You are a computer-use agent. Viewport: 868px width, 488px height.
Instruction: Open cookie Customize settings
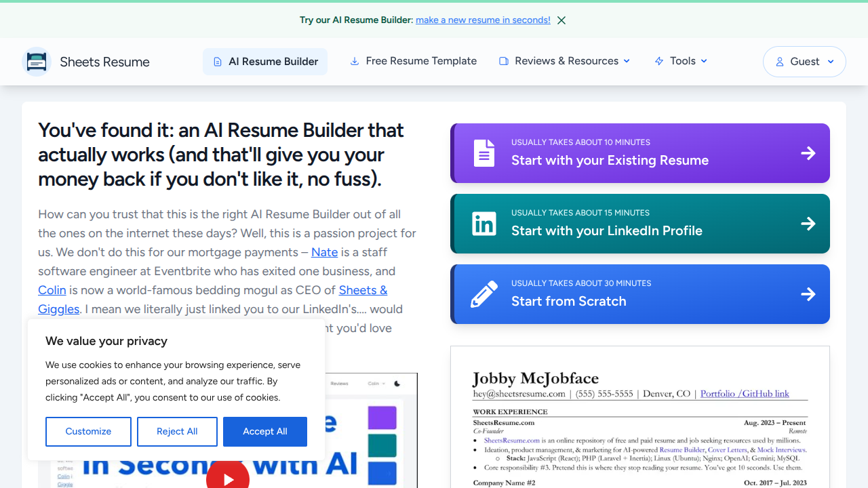[88, 432]
